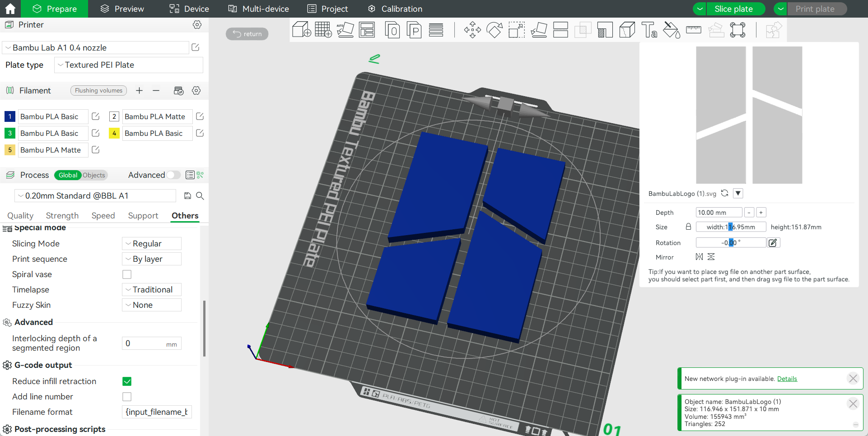Open the Fuzzy Skin dropdown
The width and height of the screenshot is (868, 436).
[152, 305]
